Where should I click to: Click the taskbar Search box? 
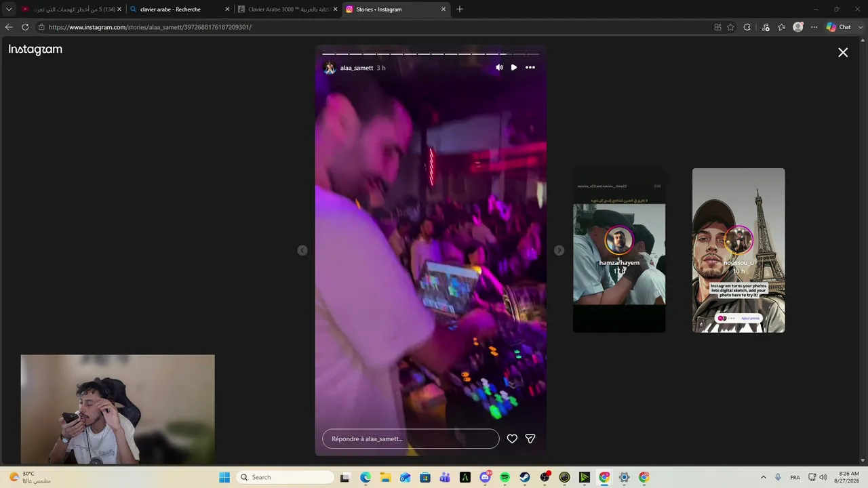286,477
